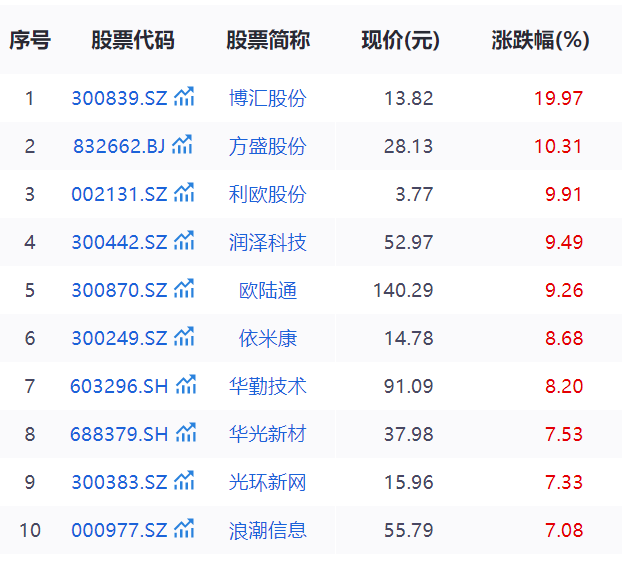Open stock code 300839.SZ link
This screenshot has width=622, height=563.
119,98
